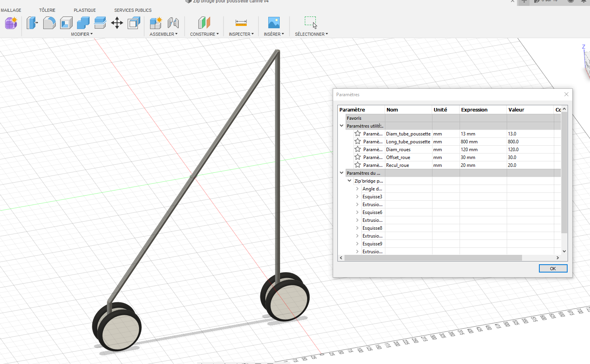The width and height of the screenshot is (590, 364).
Task: Collapse the Zip'bridge p... node
Action: pyautogui.click(x=349, y=181)
